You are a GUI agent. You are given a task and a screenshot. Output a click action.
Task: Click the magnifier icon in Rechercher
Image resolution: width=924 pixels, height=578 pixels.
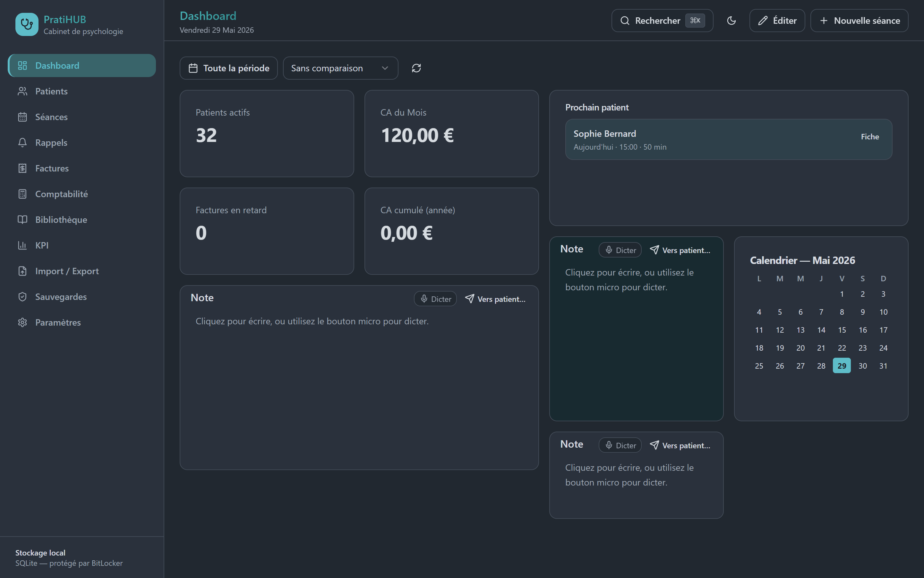tap(625, 21)
